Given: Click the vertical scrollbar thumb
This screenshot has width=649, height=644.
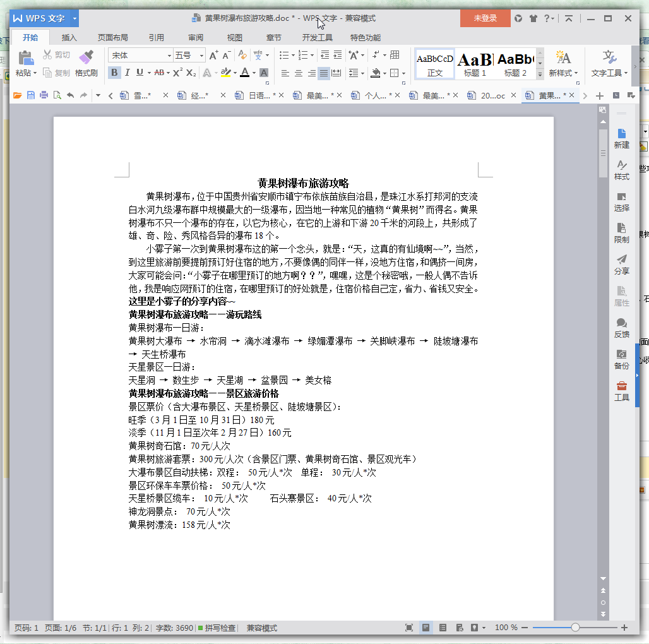Looking at the screenshot, I should click(603, 153).
